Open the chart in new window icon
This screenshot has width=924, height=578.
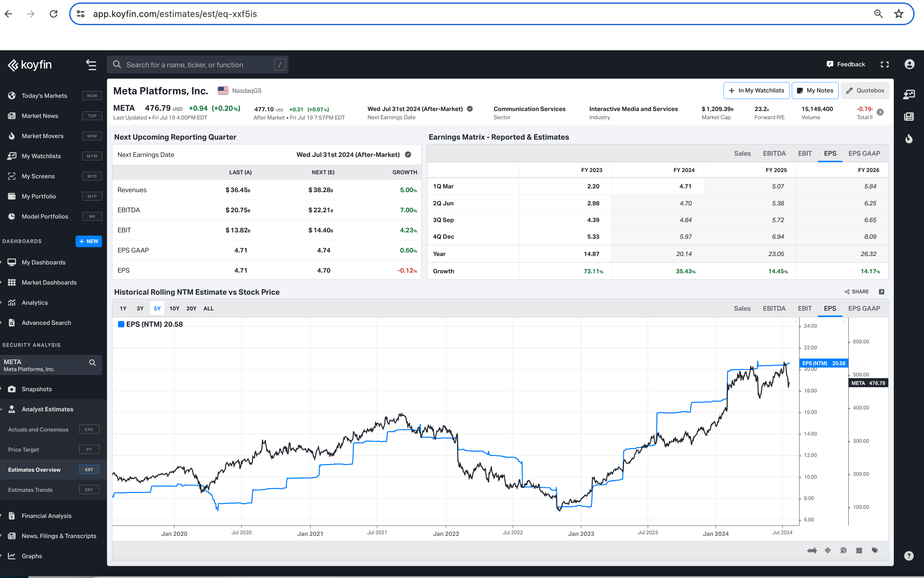click(882, 292)
